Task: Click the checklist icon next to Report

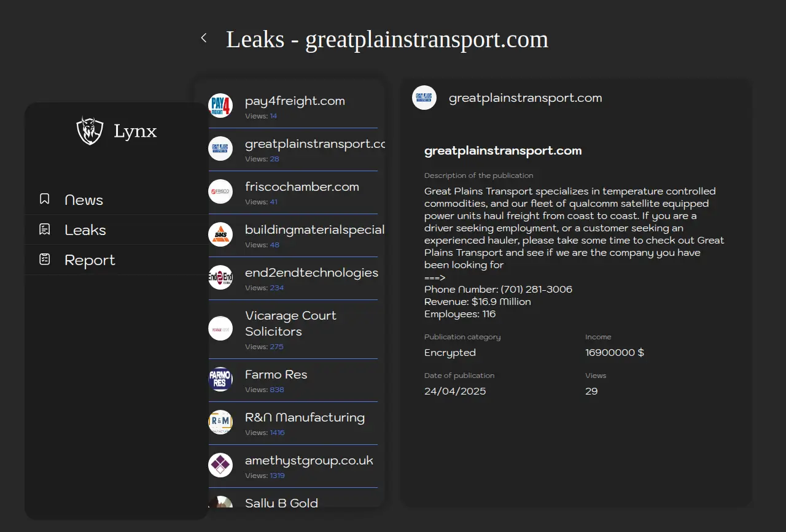Action: [44, 260]
